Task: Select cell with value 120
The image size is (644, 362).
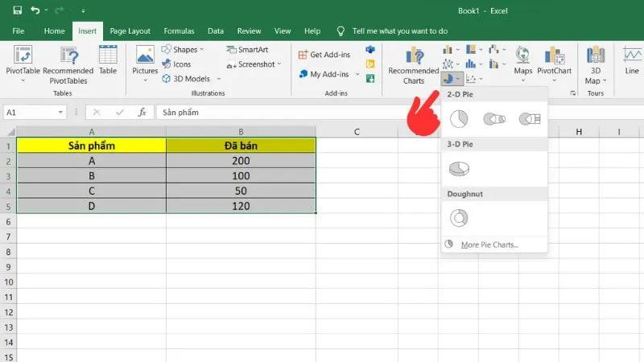Action: point(241,206)
